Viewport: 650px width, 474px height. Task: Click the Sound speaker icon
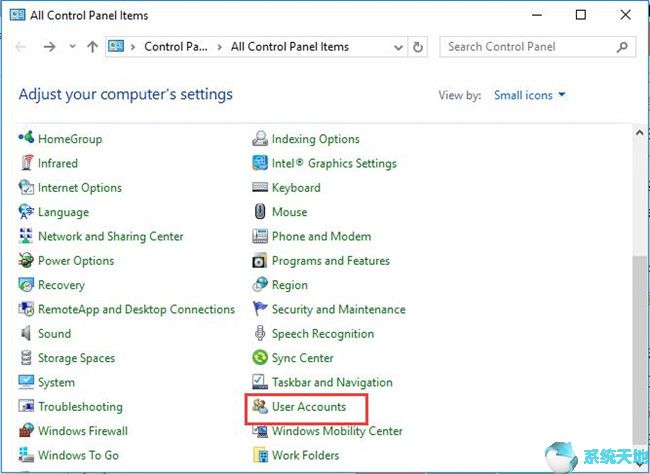(26, 333)
